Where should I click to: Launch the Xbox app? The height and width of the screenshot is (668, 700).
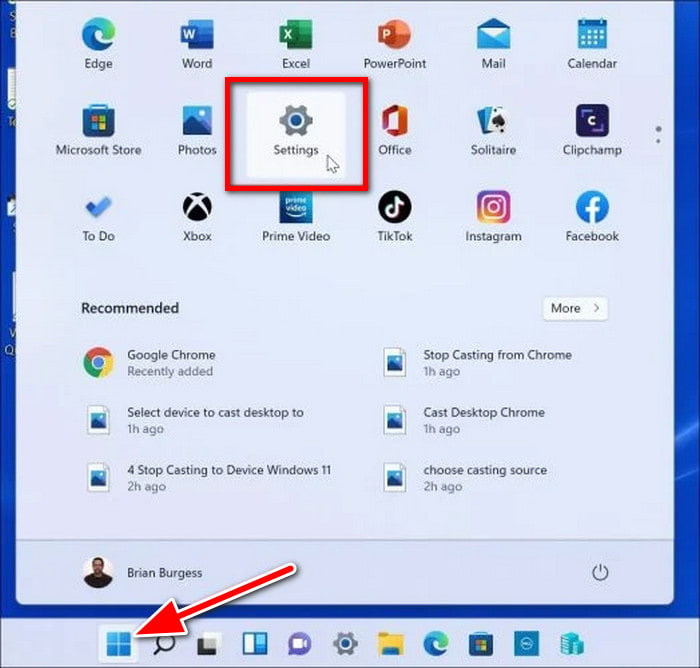click(x=197, y=217)
